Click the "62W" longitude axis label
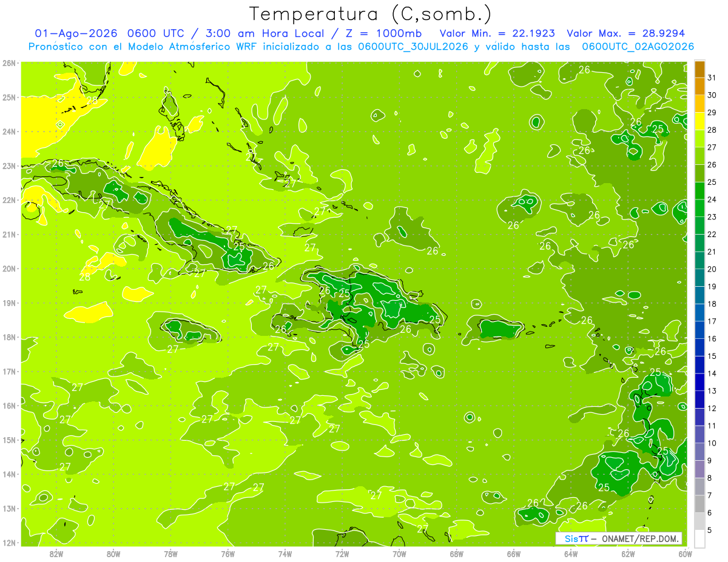 (x=628, y=554)
